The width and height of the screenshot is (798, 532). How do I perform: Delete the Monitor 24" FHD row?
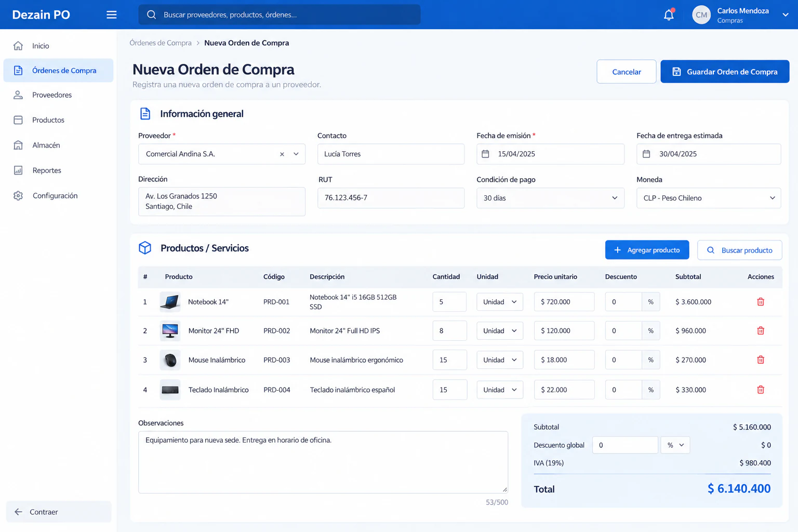[x=761, y=331]
